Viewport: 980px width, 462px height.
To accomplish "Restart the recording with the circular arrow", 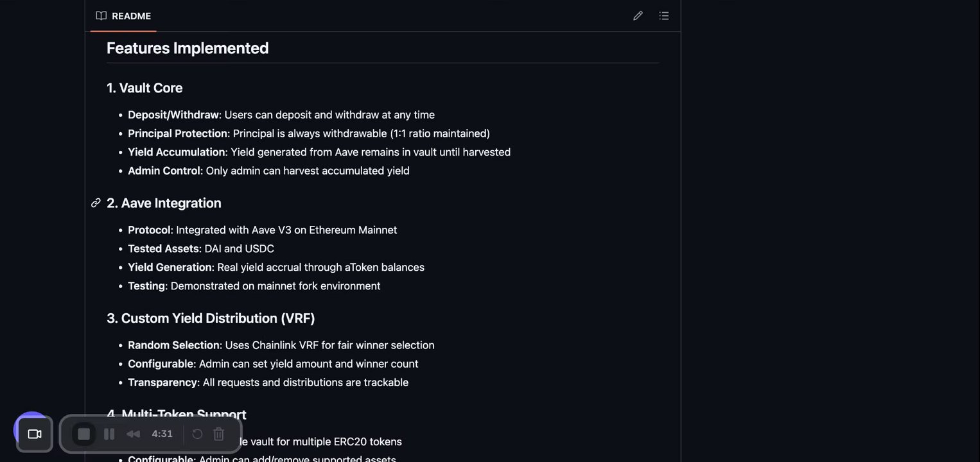I will [197, 434].
